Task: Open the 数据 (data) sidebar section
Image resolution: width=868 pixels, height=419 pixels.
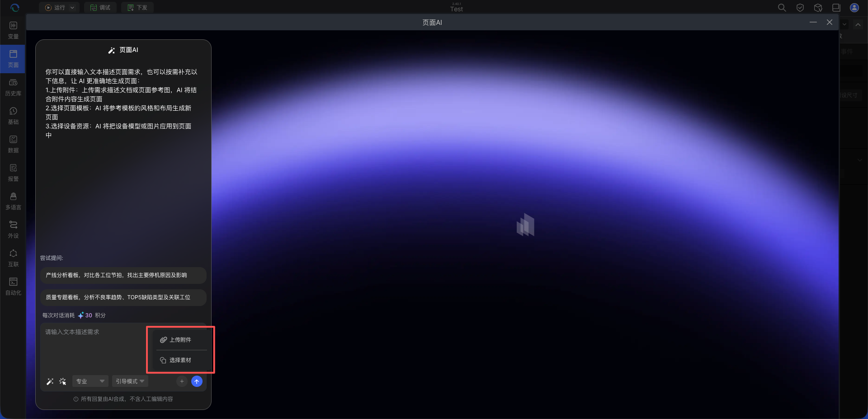Action: pyautogui.click(x=13, y=144)
